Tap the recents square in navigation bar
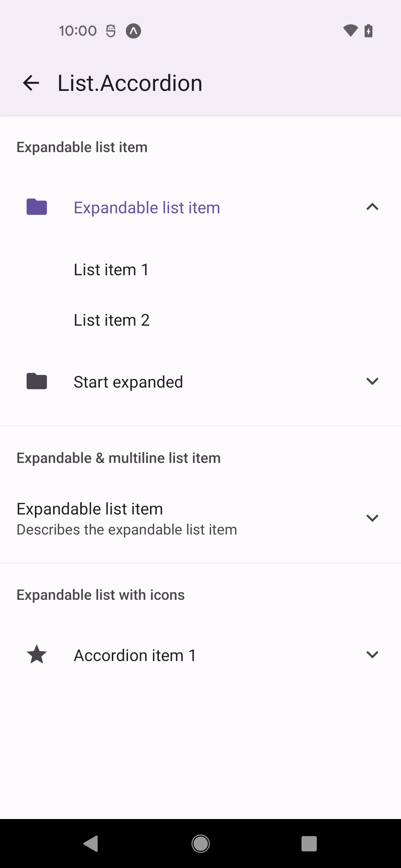The width and height of the screenshot is (401, 868). (x=309, y=844)
